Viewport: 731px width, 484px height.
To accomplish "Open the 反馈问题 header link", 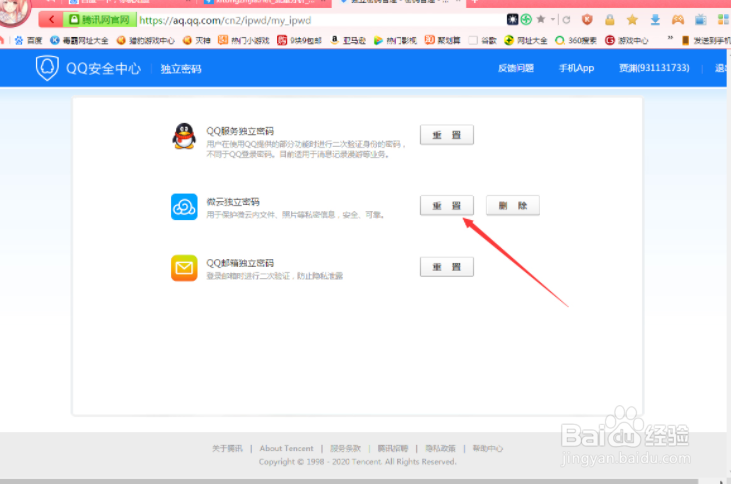I will pyautogui.click(x=516, y=68).
